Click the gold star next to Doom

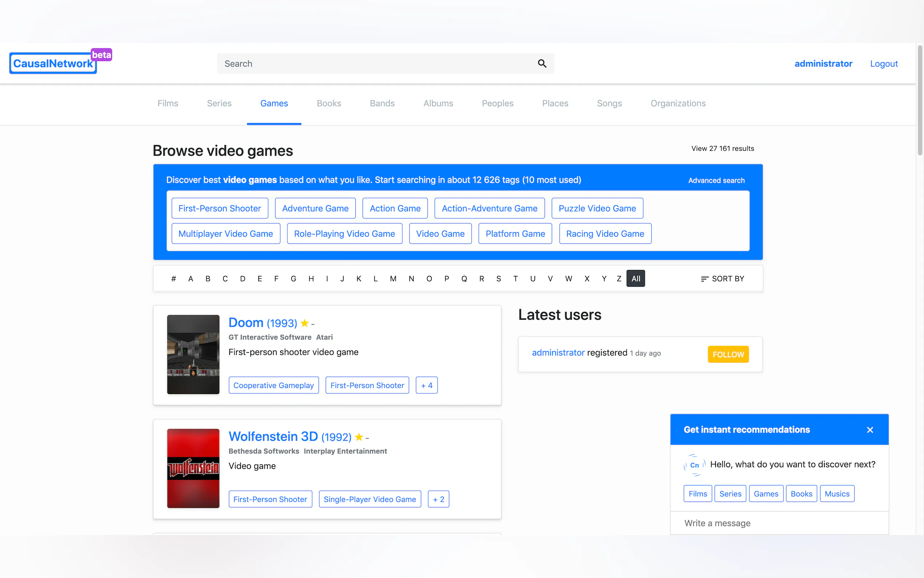(304, 324)
